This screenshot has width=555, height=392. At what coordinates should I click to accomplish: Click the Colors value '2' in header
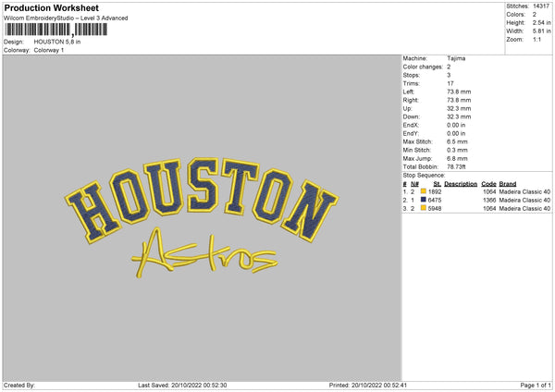click(x=535, y=15)
